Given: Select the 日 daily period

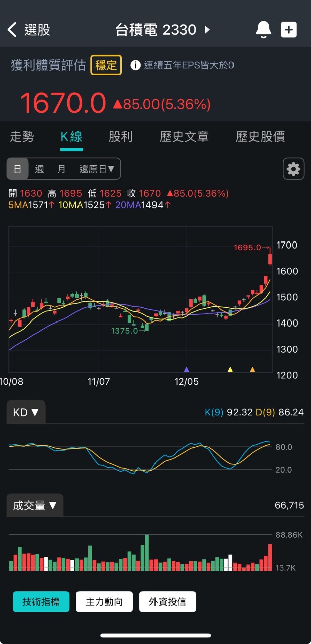Looking at the screenshot, I should pyautogui.click(x=17, y=169).
